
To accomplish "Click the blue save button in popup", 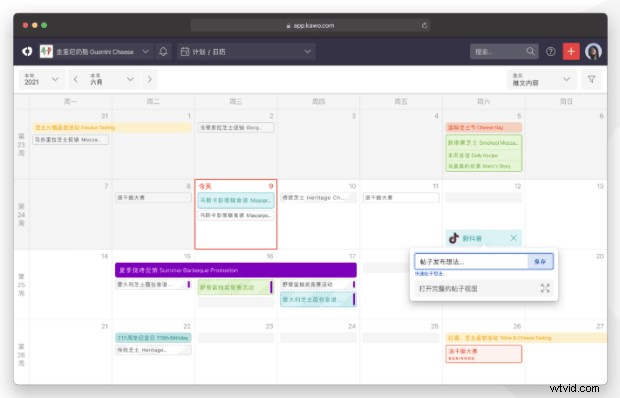I will tap(540, 262).
